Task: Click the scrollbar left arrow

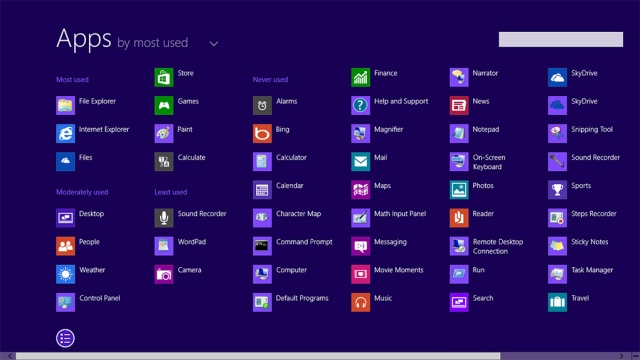Action: (9, 356)
